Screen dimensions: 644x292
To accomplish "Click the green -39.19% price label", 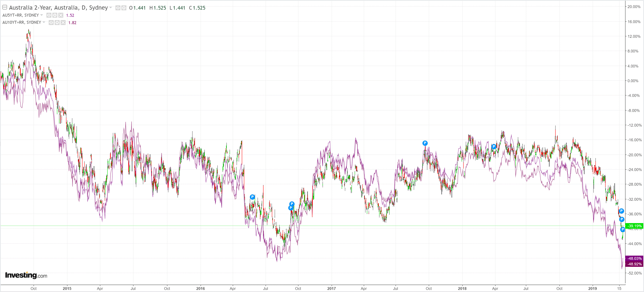I will pos(634,226).
